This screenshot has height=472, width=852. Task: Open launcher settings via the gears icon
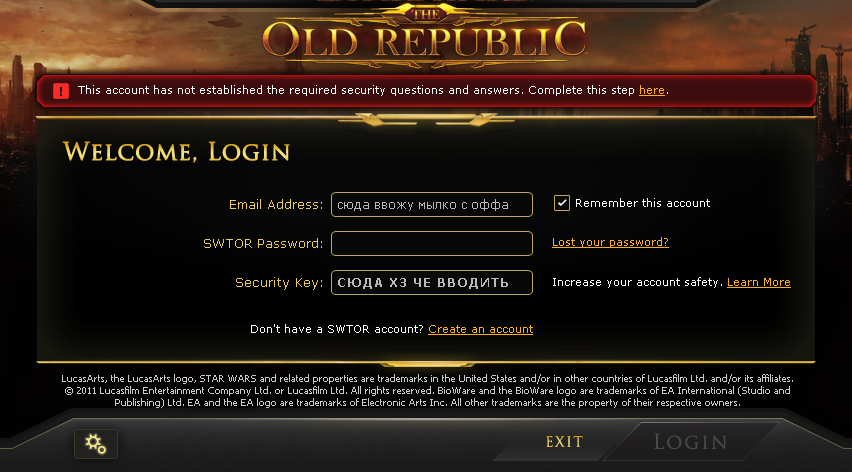(x=96, y=444)
